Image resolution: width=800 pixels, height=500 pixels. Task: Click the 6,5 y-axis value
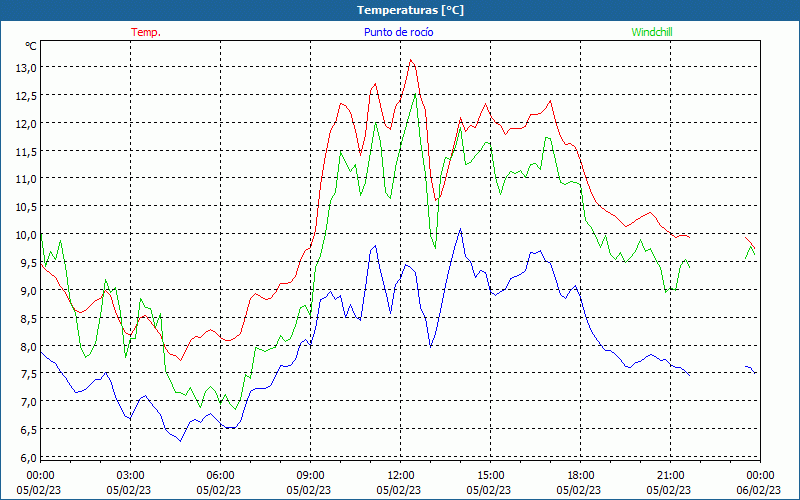coord(27,430)
